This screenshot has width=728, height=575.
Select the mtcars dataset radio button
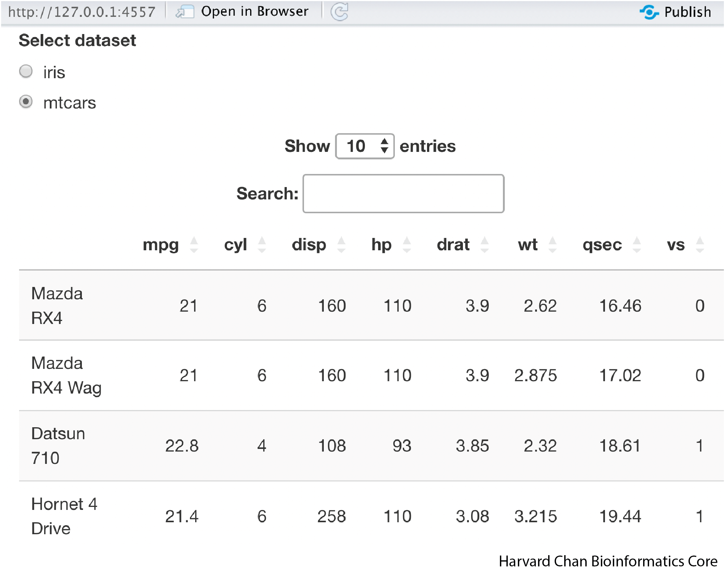tap(26, 102)
